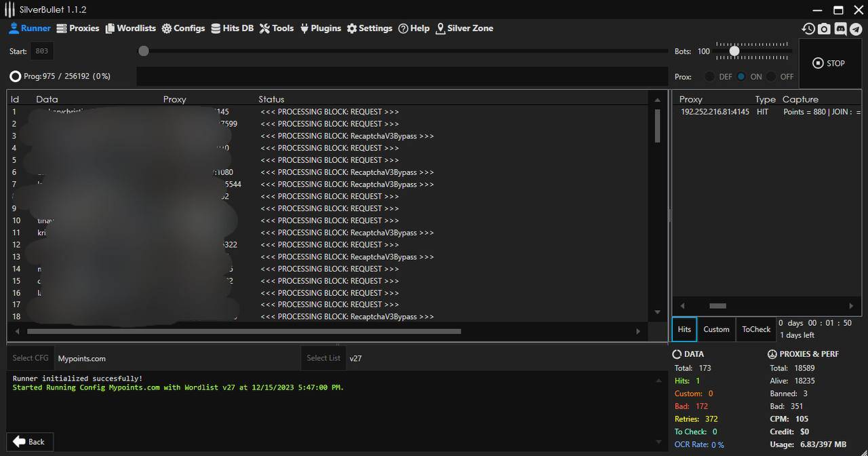Click the Bots slider handle
This screenshot has height=456, width=868.
point(734,51)
